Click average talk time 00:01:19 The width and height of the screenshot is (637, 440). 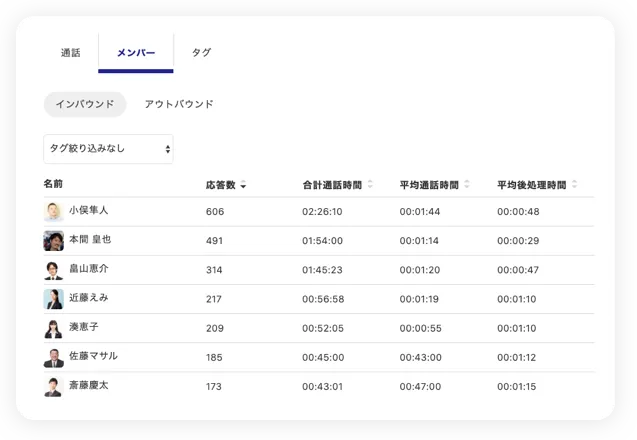[x=419, y=299]
